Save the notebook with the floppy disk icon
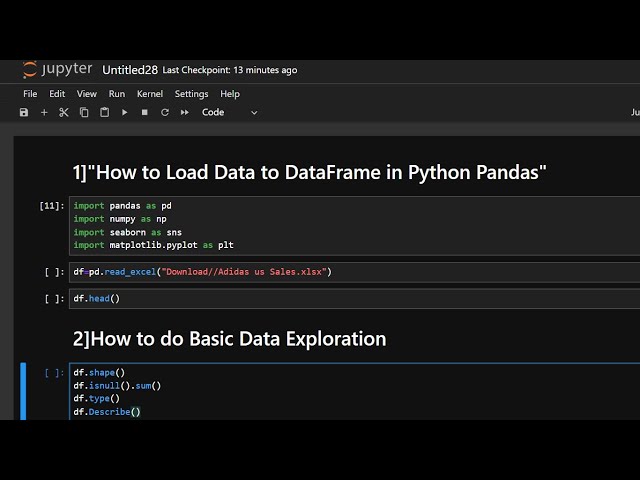Image resolution: width=640 pixels, height=480 pixels. [24, 112]
